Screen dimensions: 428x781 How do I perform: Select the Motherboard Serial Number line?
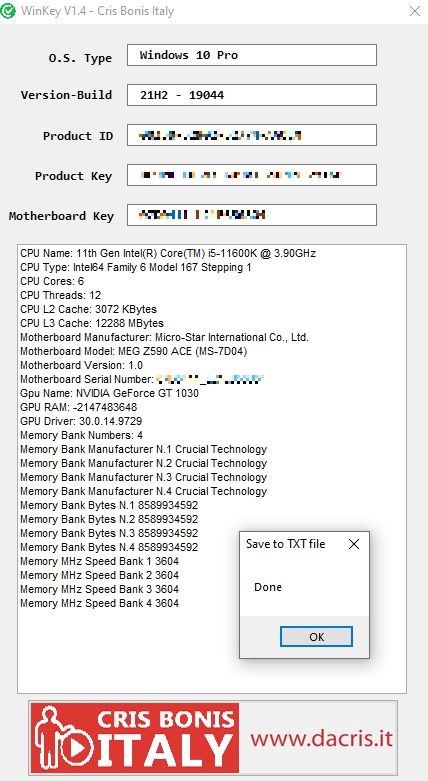(x=142, y=379)
